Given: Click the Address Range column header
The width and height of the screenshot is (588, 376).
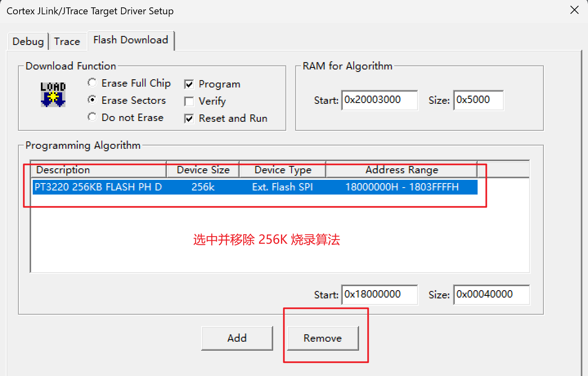Looking at the screenshot, I should coord(401,170).
